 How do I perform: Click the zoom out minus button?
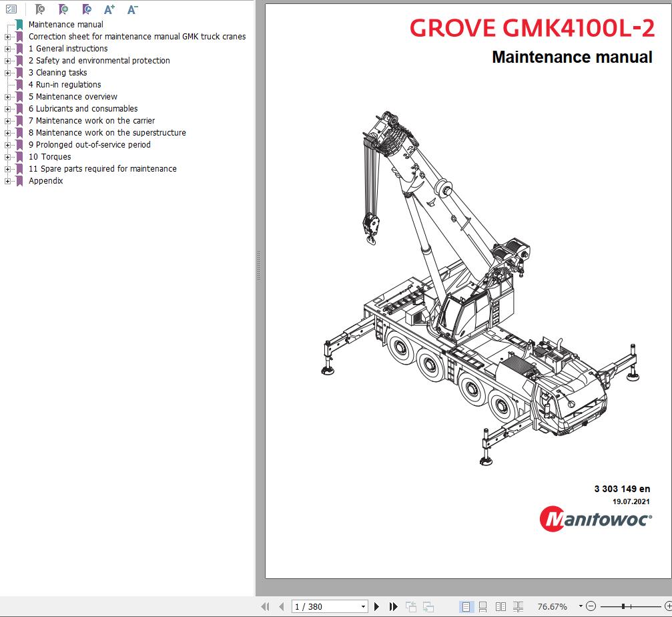click(591, 606)
